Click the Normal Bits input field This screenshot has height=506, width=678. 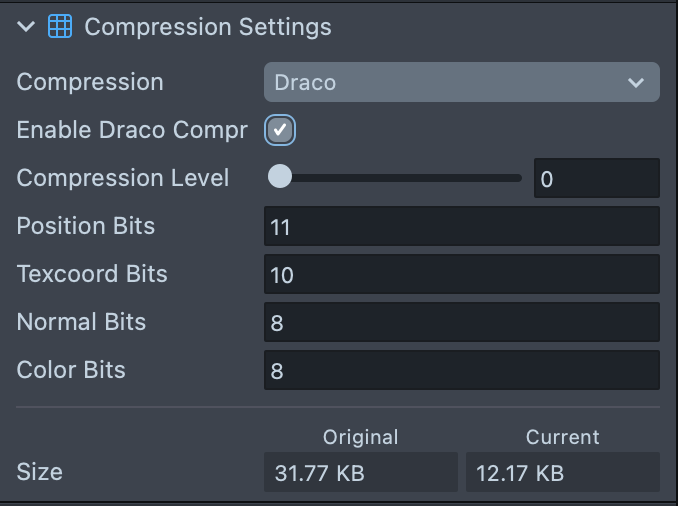tap(461, 322)
